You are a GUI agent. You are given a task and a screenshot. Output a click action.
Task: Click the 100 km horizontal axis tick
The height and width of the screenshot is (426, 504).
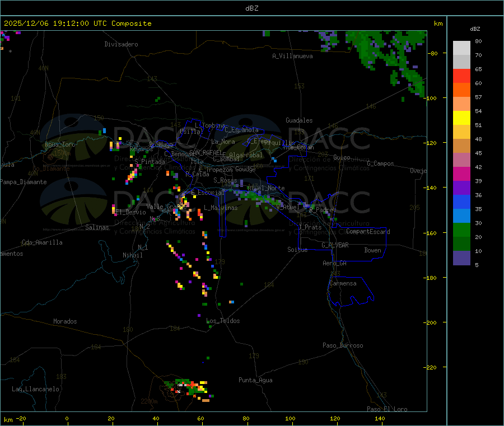[290, 418]
